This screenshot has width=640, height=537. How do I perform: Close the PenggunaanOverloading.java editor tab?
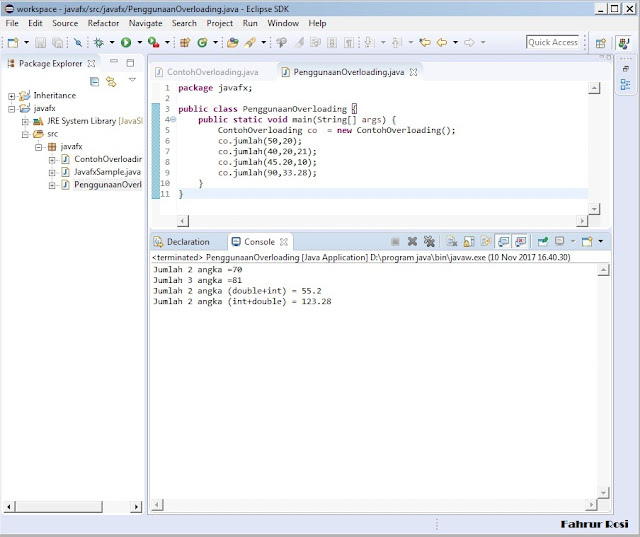[x=413, y=72]
